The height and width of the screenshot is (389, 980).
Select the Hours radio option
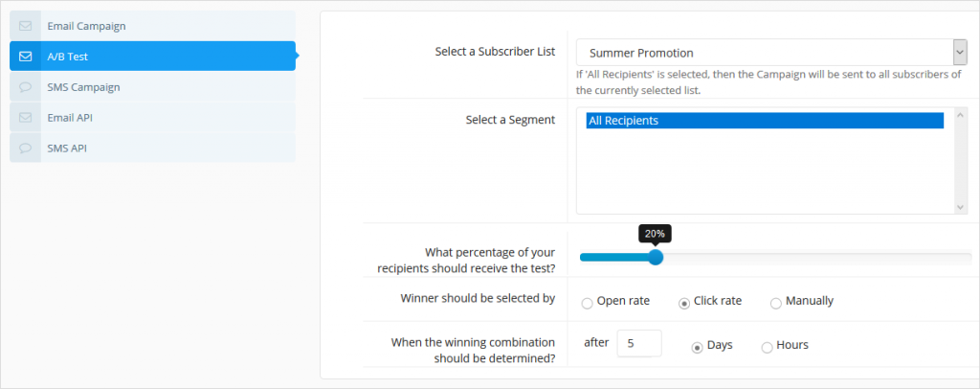[767, 348]
